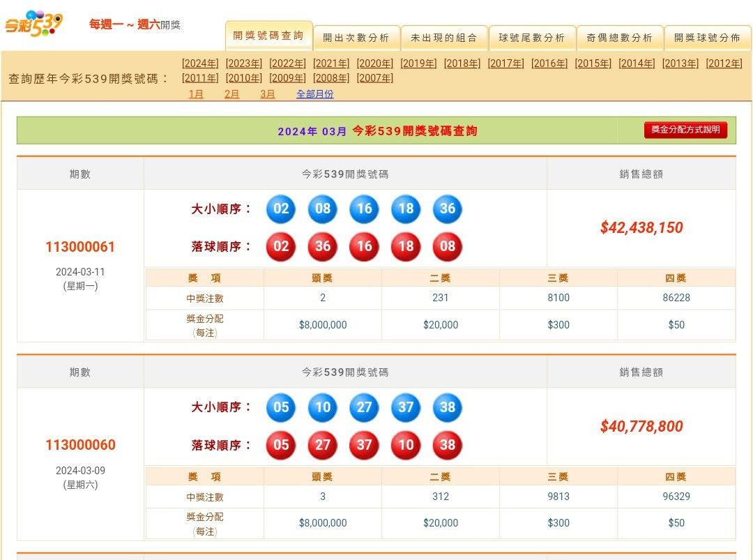Open the [2014年] year link
The height and width of the screenshot is (560, 753).
[x=637, y=63]
